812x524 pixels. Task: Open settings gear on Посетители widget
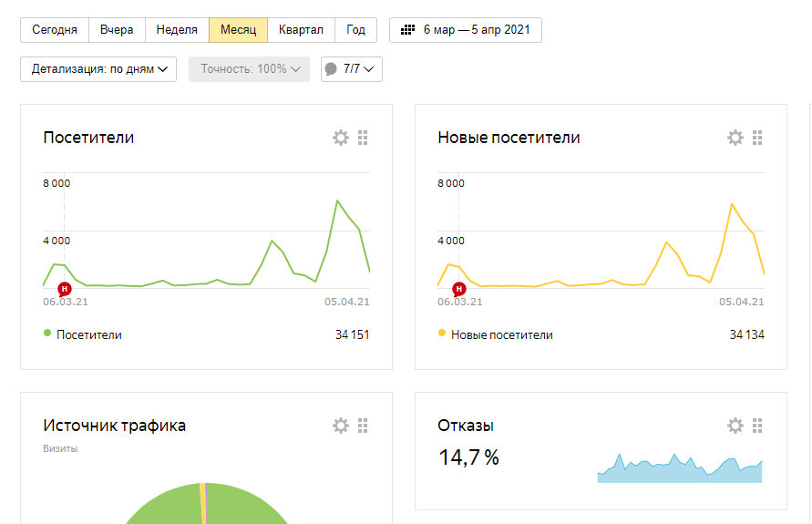click(x=341, y=138)
